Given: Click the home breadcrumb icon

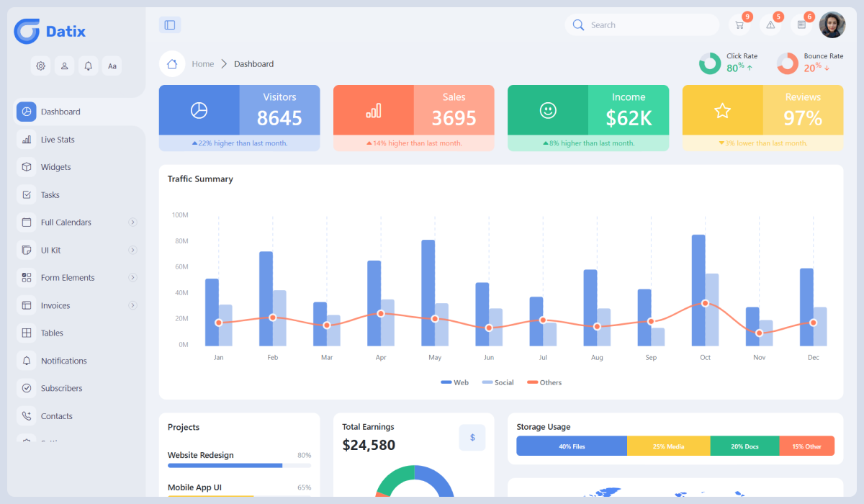Looking at the screenshot, I should tap(172, 63).
